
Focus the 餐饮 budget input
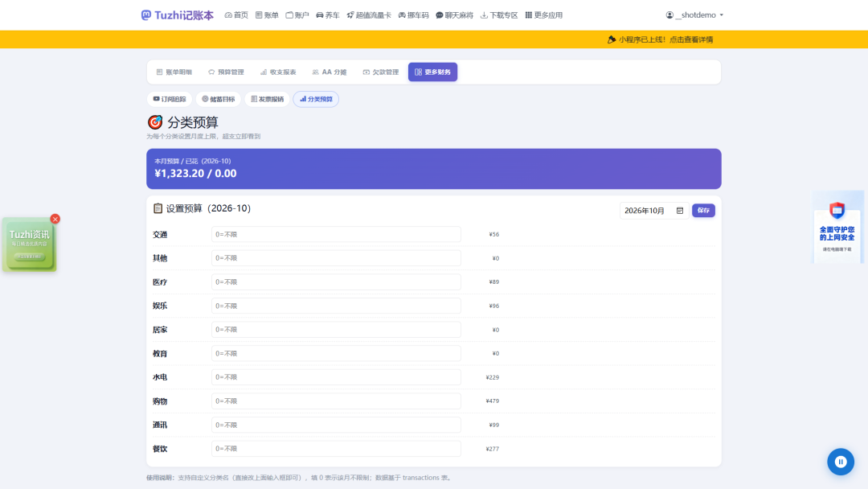click(336, 449)
